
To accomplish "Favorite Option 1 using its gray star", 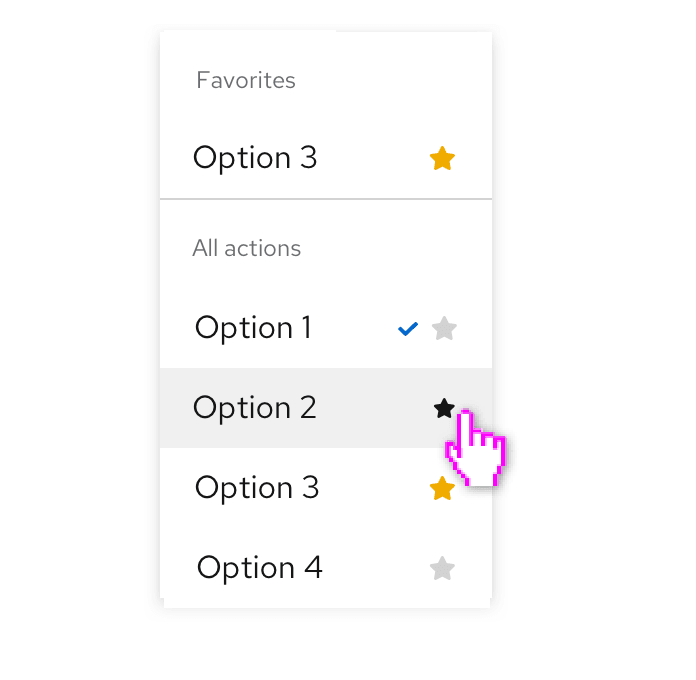I will pyautogui.click(x=444, y=328).
